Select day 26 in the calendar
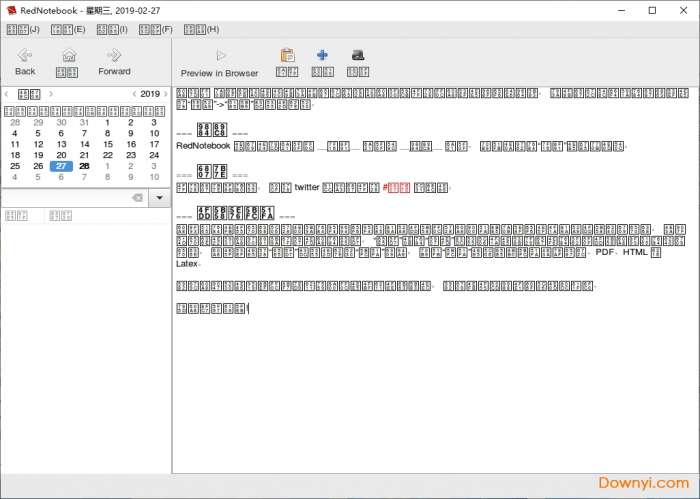 click(x=38, y=166)
